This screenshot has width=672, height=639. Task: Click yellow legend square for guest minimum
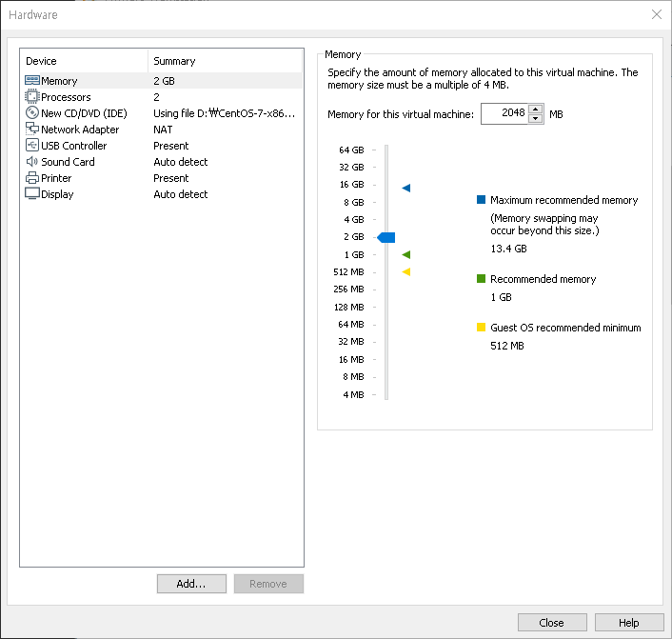pyautogui.click(x=482, y=328)
